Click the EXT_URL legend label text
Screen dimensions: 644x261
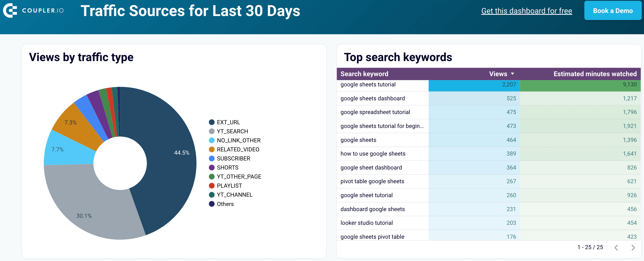pyautogui.click(x=228, y=122)
